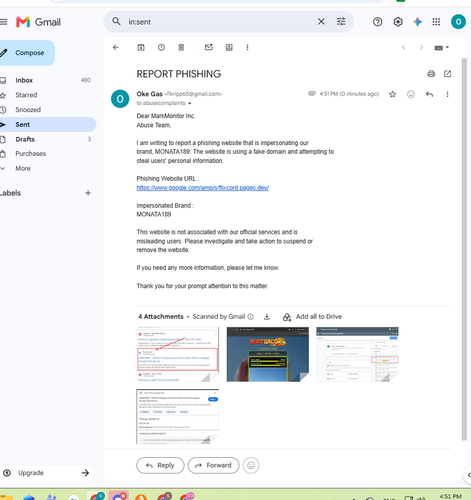This screenshot has width=471, height=500.
Task: Click the search field in:sent
Action: pyautogui.click(x=220, y=22)
